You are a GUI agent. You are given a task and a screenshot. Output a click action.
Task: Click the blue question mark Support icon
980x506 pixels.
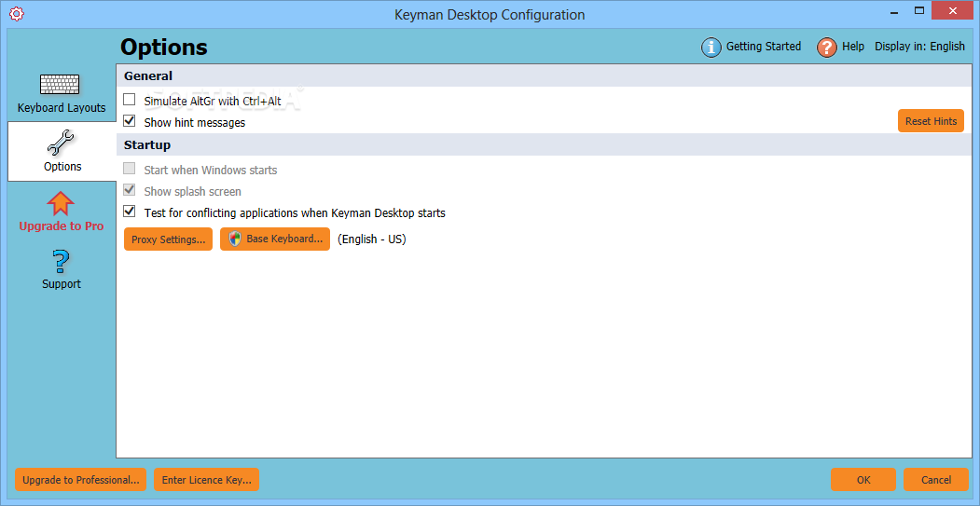pyautogui.click(x=62, y=262)
